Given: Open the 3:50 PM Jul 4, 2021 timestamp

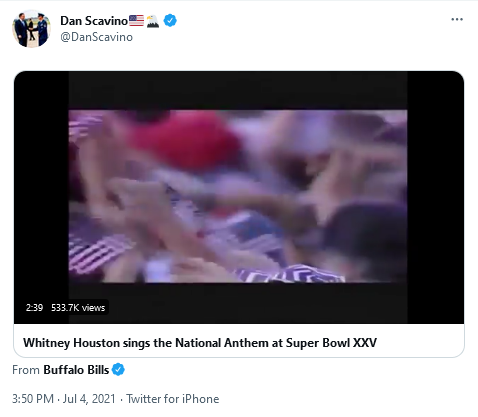Looking at the screenshot, I should (x=64, y=399).
